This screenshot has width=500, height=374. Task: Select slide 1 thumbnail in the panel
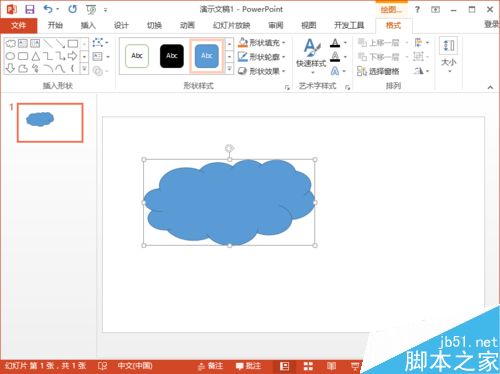click(x=50, y=123)
